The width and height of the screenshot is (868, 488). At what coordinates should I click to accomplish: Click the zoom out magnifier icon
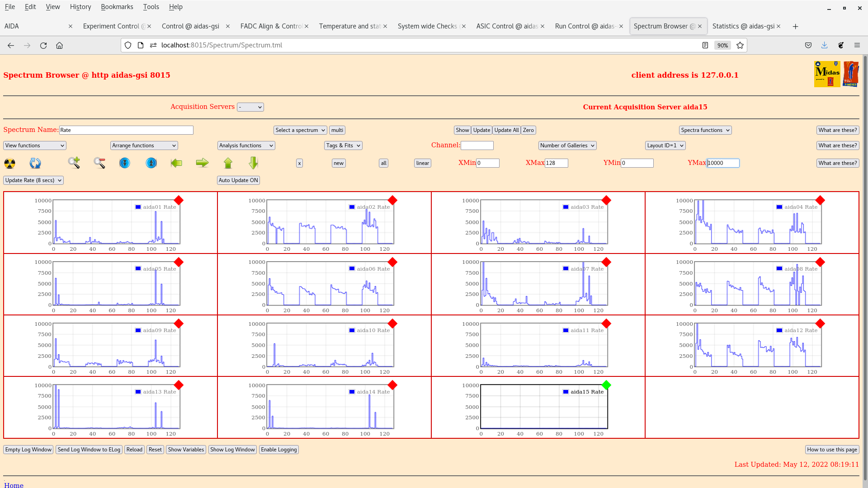click(99, 163)
